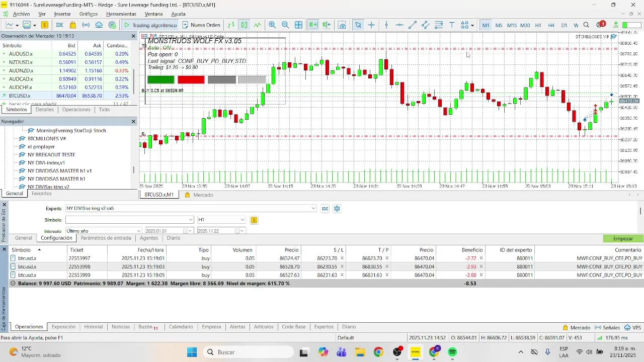Open the Market shopping bag icon

tap(73, 25)
